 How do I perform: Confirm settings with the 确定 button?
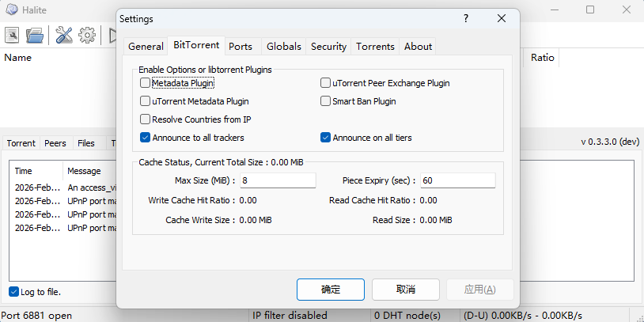[x=331, y=290]
